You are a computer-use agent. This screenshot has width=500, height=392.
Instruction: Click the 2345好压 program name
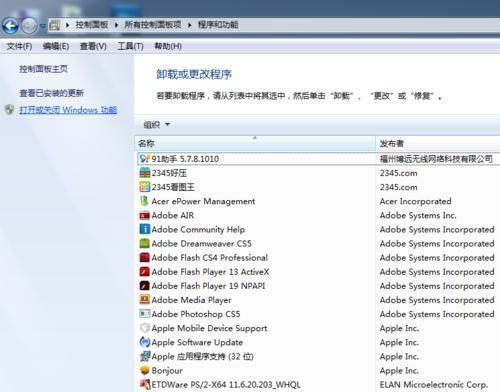tap(169, 173)
